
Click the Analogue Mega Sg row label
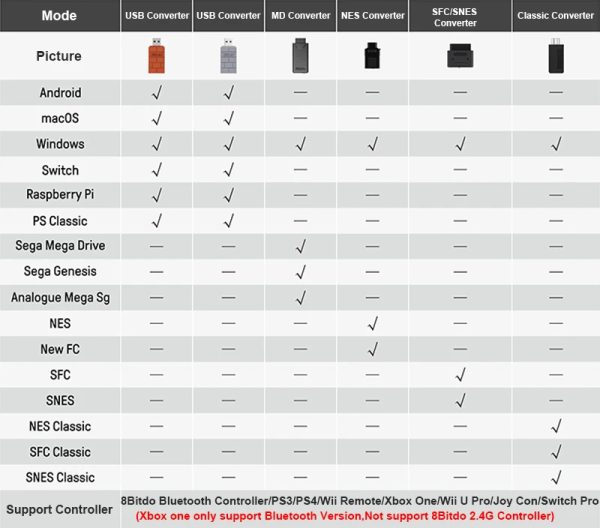click(60, 298)
